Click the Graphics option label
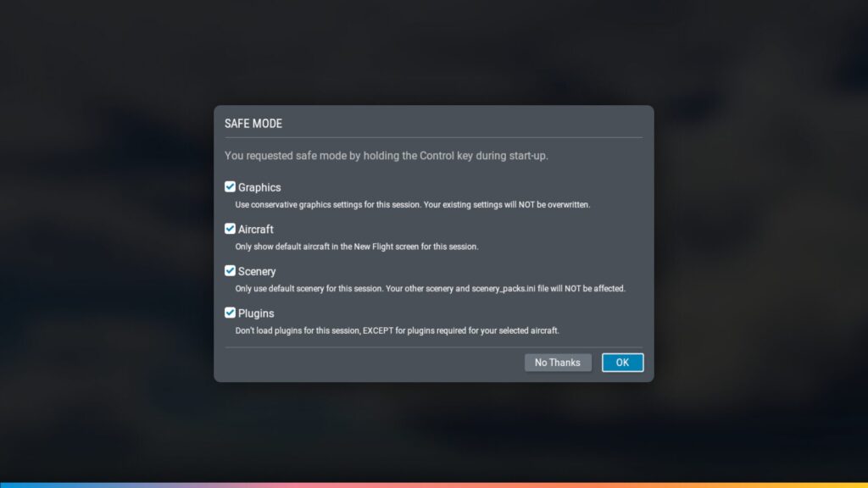 point(259,187)
